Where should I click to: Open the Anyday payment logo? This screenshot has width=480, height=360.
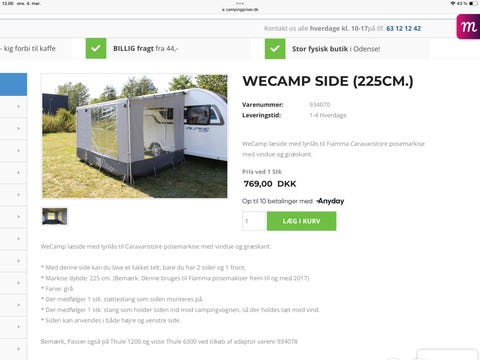[x=330, y=201]
